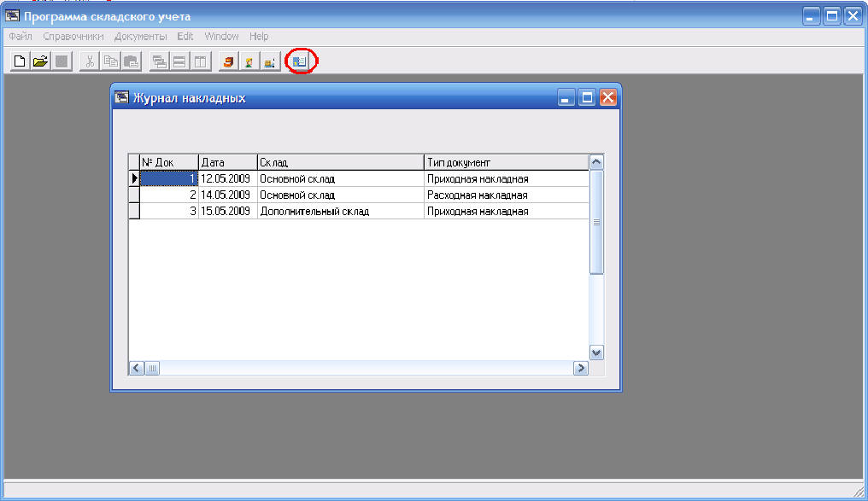Viewport: 868px width, 501px height.
Task: Open the Справочники menu
Action: coord(73,37)
